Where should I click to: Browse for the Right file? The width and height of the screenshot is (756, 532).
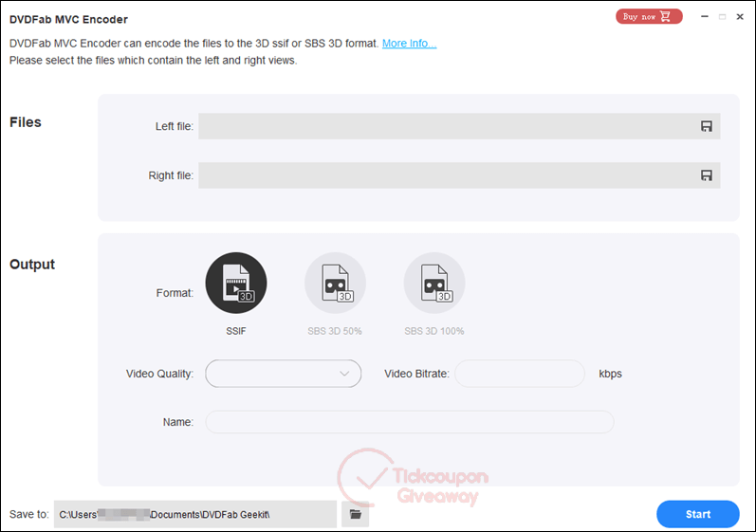click(707, 175)
